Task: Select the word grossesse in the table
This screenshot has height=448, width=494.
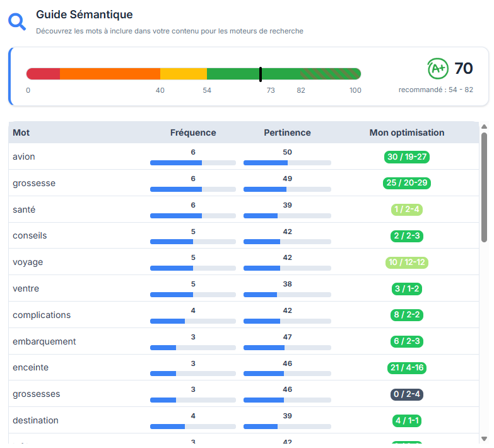Action: pos(34,184)
